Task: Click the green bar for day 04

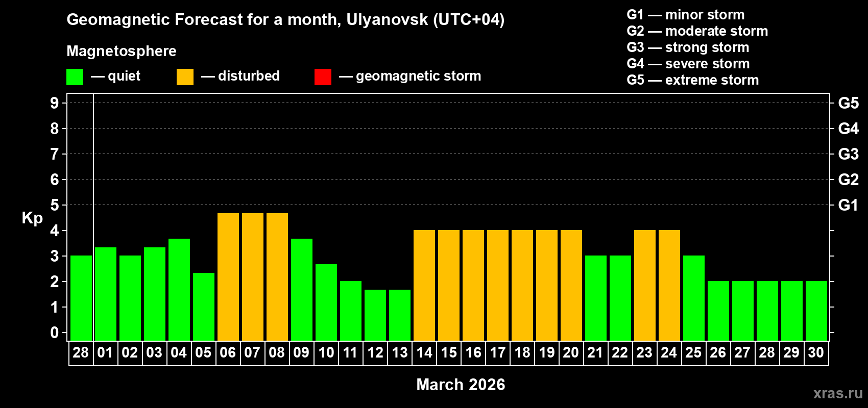Action: (x=179, y=290)
